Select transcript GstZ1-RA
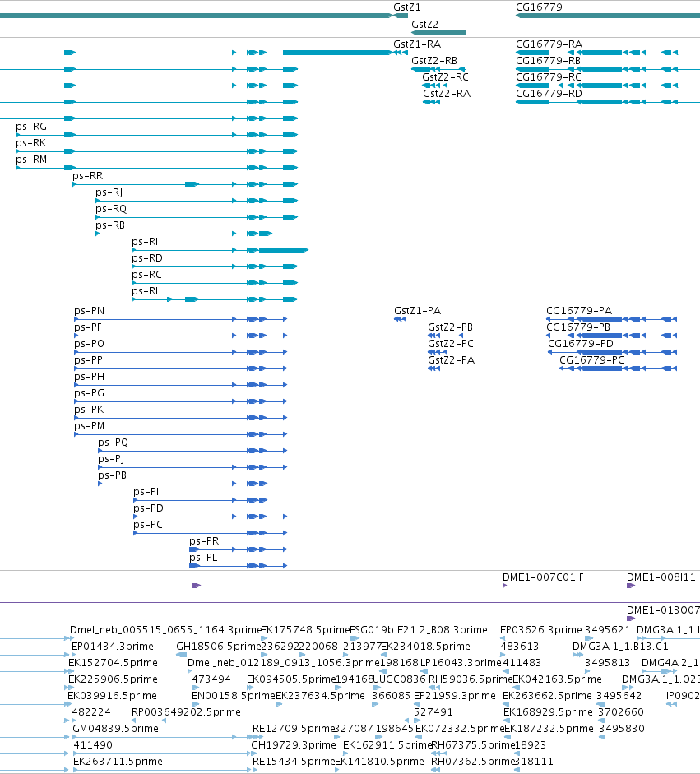 [x=417, y=44]
